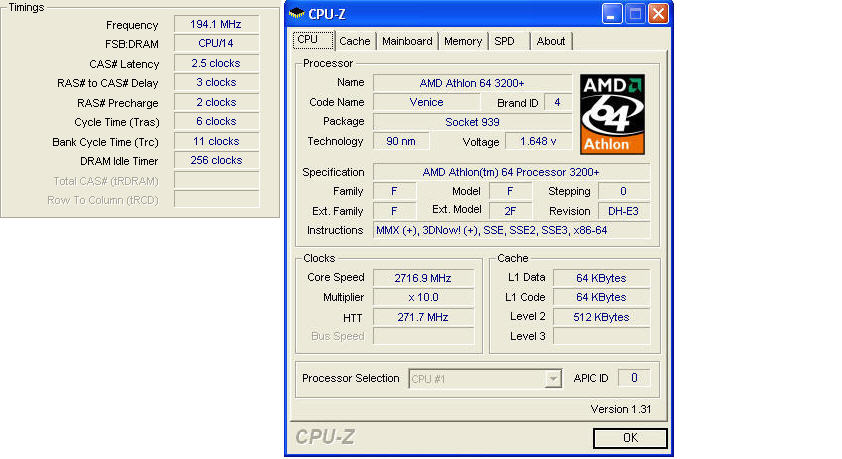Click Bank Cycle Time value 11 clocks
The image size is (842, 459).
pos(216,141)
